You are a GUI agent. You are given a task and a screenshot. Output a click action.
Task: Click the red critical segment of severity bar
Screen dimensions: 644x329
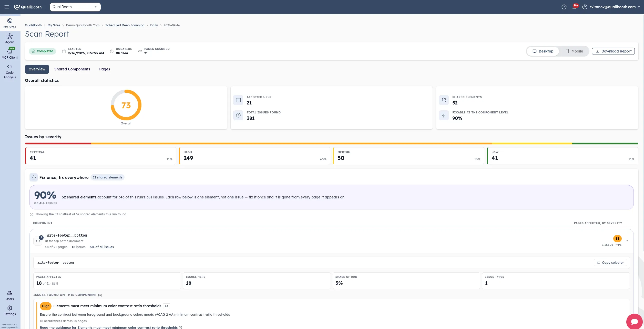click(x=58, y=144)
